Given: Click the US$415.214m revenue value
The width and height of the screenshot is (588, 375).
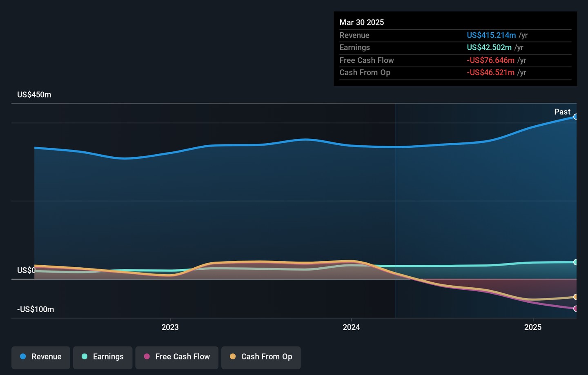Looking at the screenshot, I should [491, 36].
